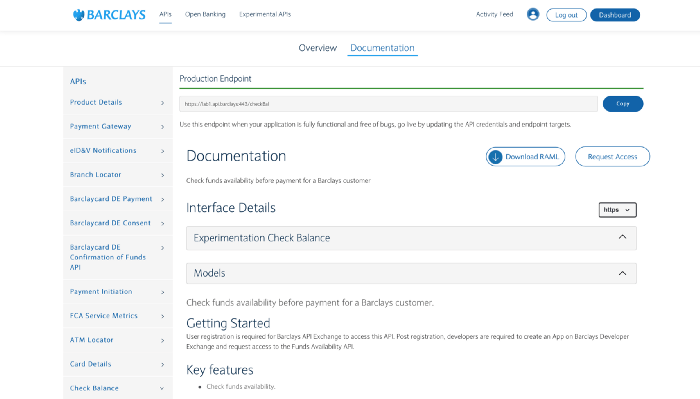Click the chevron next to Card Details
The width and height of the screenshot is (700, 399).
point(162,364)
